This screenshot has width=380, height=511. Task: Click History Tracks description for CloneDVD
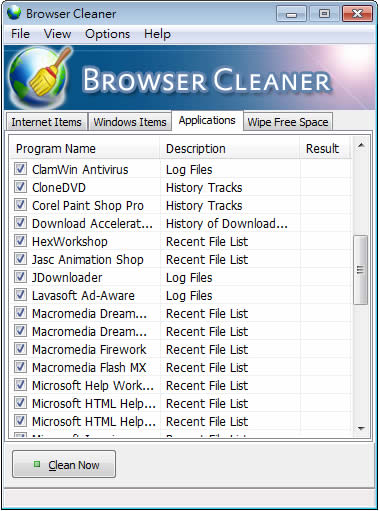pyautogui.click(x=204, y=188)
